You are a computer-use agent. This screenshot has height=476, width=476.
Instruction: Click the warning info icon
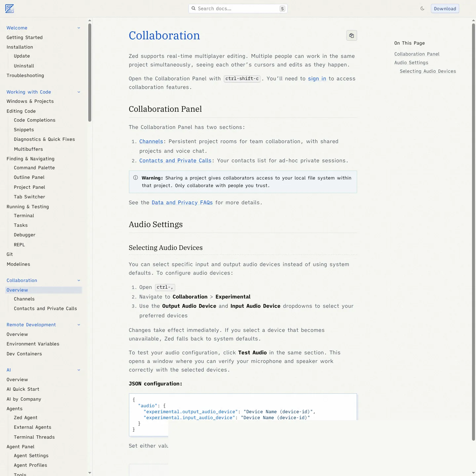click(136, 178)
